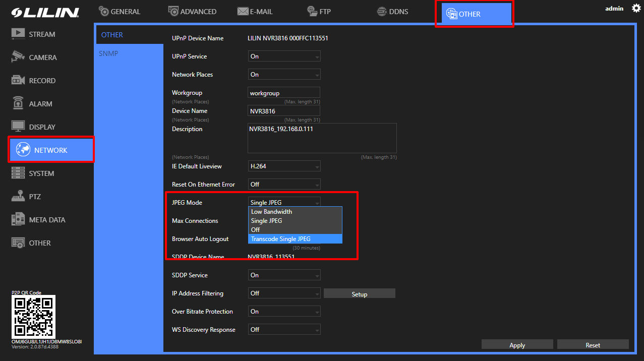Select the Record camcorder icon
The image size is (644, 361).
tap(18, 81)
